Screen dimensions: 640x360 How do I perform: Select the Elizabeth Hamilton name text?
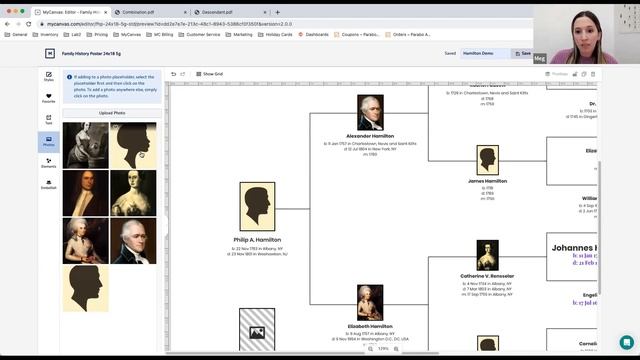click(370, 327)
